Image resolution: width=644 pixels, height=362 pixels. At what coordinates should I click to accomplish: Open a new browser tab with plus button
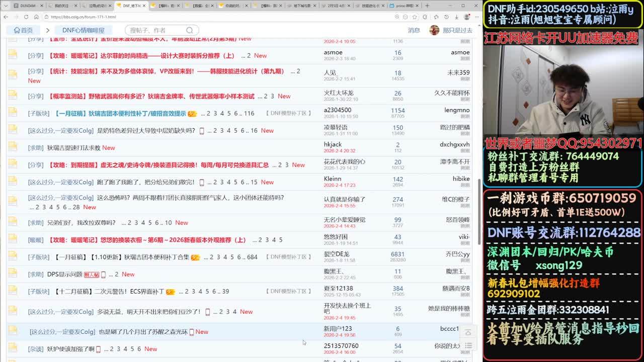click(x=427, y=6)
